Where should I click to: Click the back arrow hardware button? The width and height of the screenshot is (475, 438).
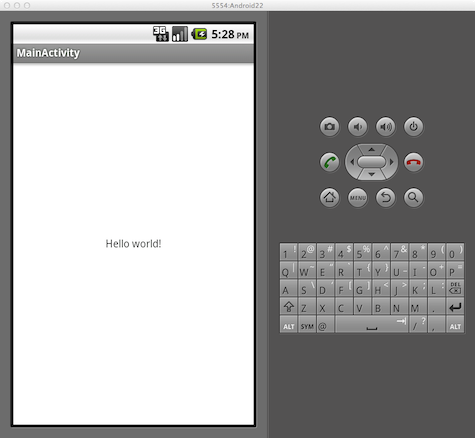pyautogui.click(x=386, y=198)
